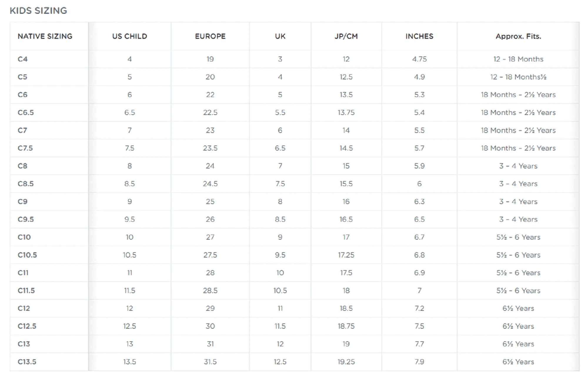
Task: Select the JP/CM column header
Action: click(x=346, y=36)
